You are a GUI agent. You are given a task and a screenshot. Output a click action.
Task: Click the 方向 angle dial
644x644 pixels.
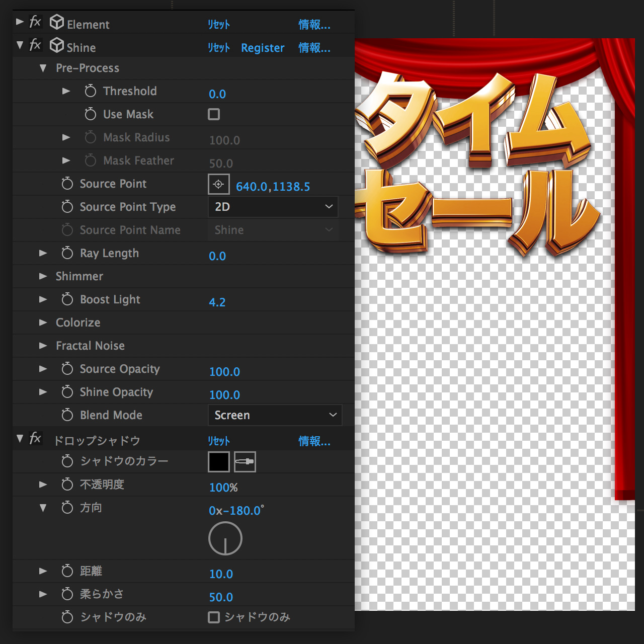coord(225,538)
